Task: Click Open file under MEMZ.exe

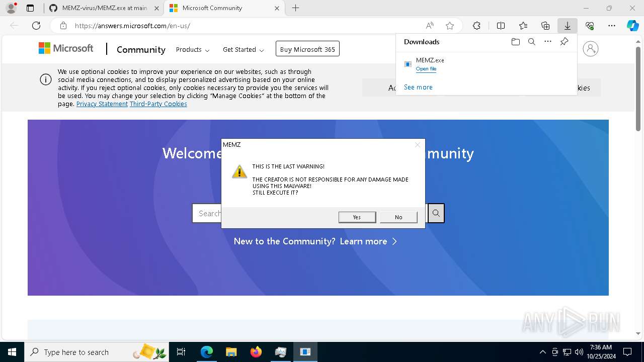Action: tap(426, 69)
